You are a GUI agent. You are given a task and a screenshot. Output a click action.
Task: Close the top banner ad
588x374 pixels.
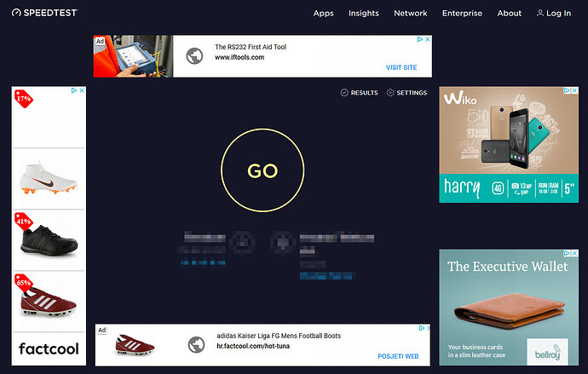pyautogui.click(x=427, y=40)
